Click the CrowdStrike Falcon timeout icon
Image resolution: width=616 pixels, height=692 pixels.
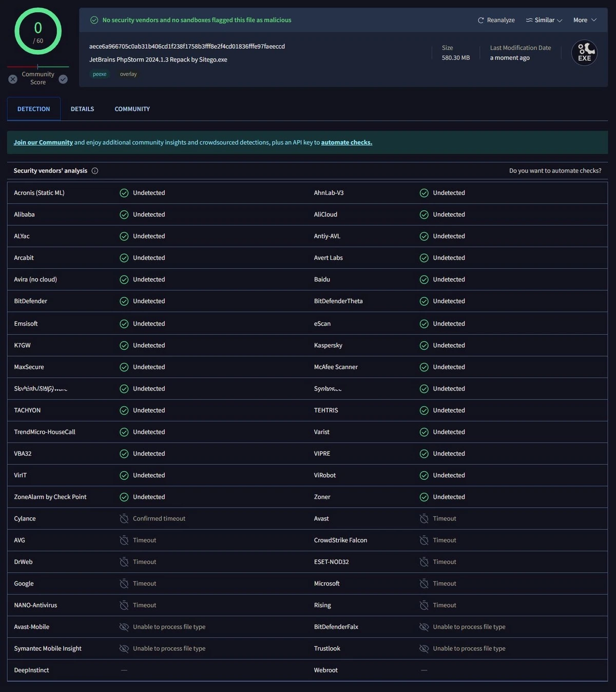[x=424, y=540]
